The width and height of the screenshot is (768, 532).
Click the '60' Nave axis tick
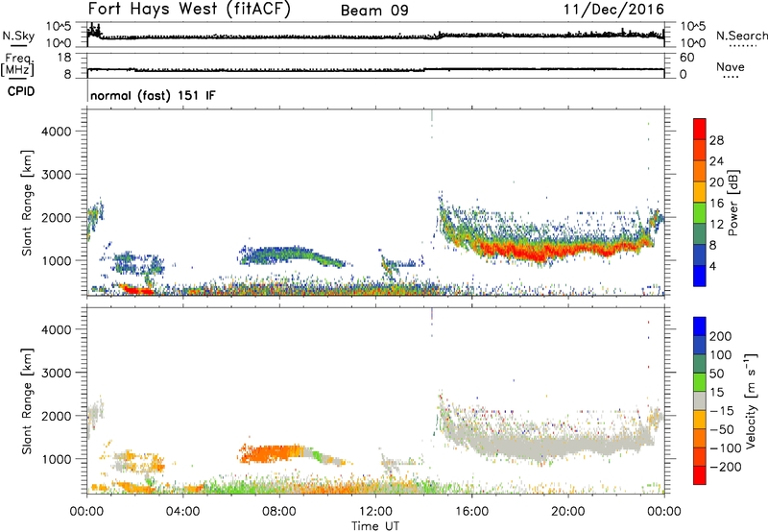point(686,58)
